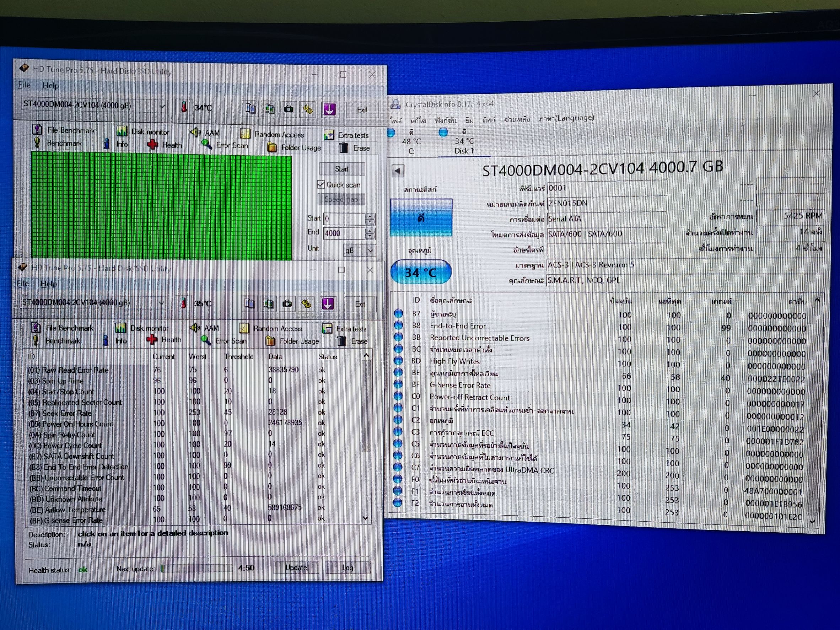Click the thermometer temperature icon in the top HD Tune window

pos(184,107)
